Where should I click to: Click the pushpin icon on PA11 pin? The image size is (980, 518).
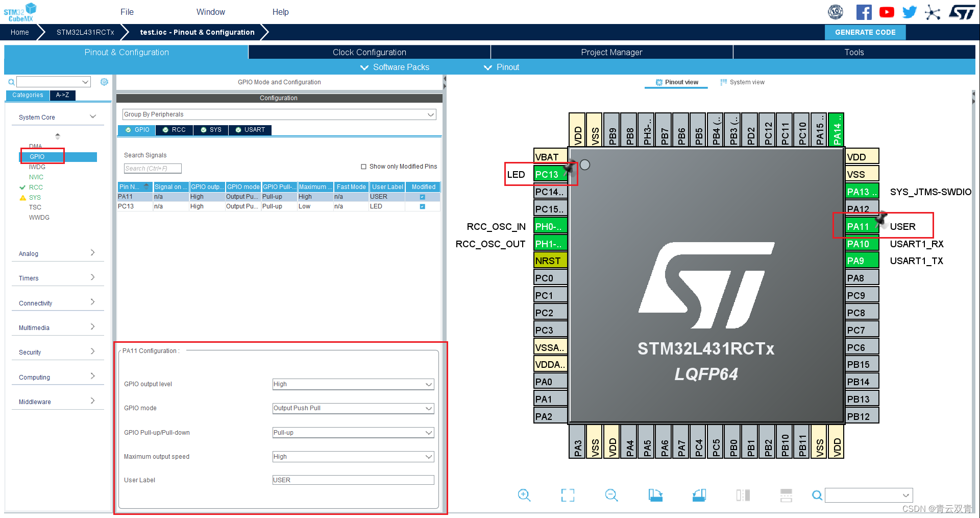tap(881, 219)
